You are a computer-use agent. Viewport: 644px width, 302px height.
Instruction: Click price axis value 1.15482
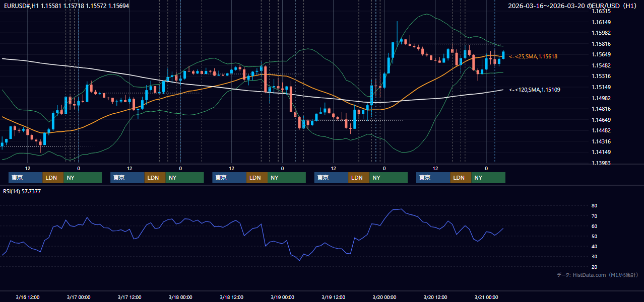[x=601, y=65]
